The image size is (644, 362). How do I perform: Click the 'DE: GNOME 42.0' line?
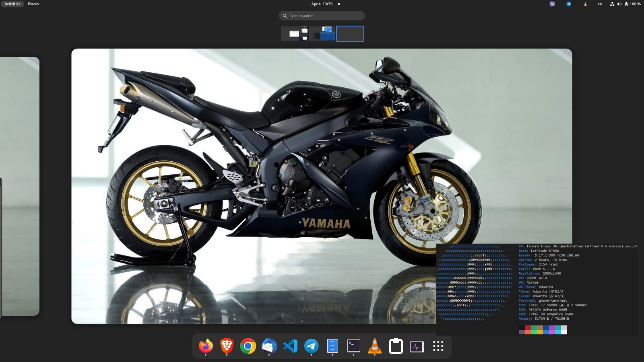(533, 278)
